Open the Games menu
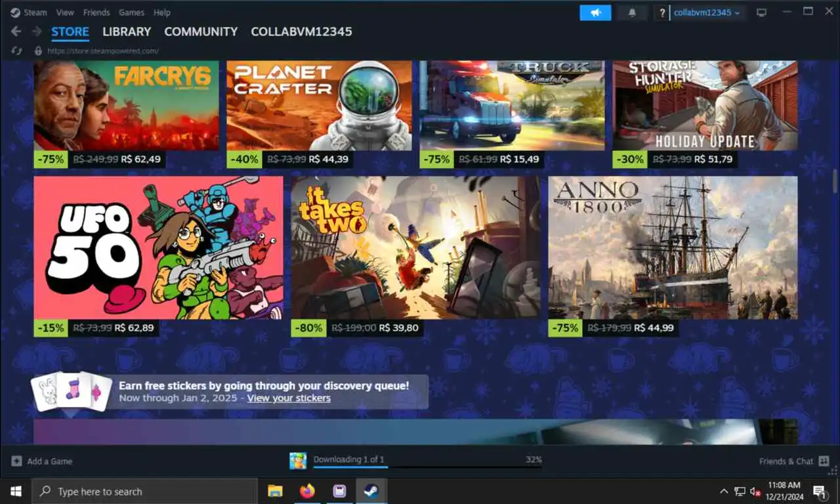The width and height of the screenshot is (840, 504). pyautogui.click(x=131, y=12)
